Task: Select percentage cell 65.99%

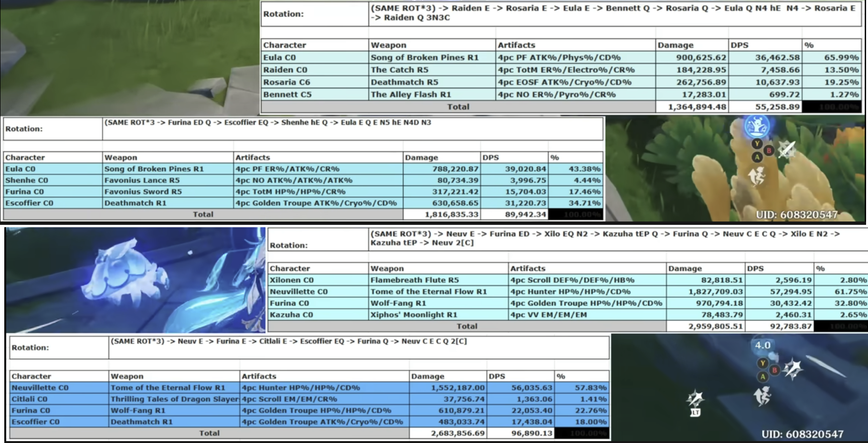Action: [832, 58]
